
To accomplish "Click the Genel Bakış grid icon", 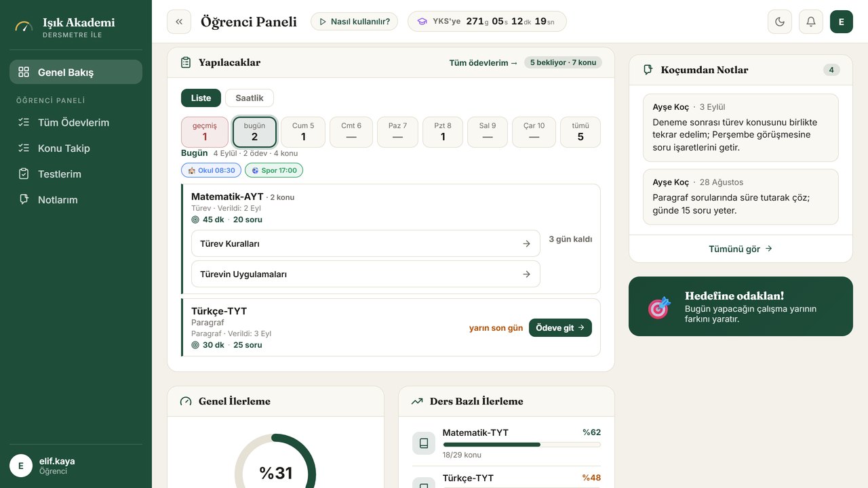I will click(x=24, y=72).
